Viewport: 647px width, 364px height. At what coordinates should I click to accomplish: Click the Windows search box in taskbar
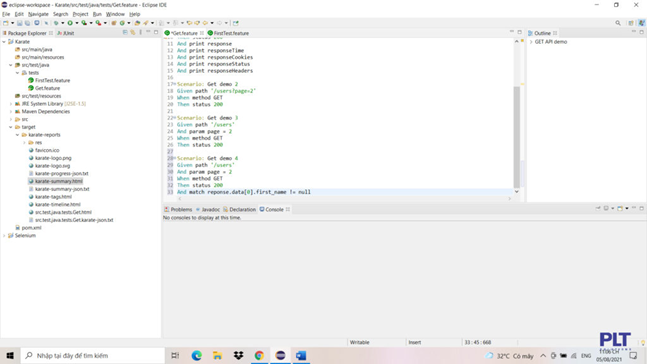[93, 355]
